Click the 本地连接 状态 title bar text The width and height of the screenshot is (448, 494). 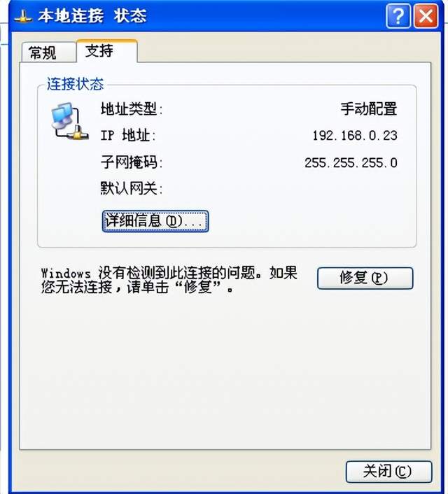92,16
